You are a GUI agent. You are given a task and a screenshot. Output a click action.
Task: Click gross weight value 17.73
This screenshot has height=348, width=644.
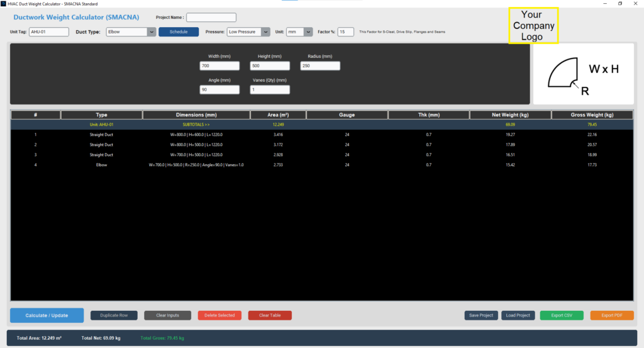coord(592,165)
